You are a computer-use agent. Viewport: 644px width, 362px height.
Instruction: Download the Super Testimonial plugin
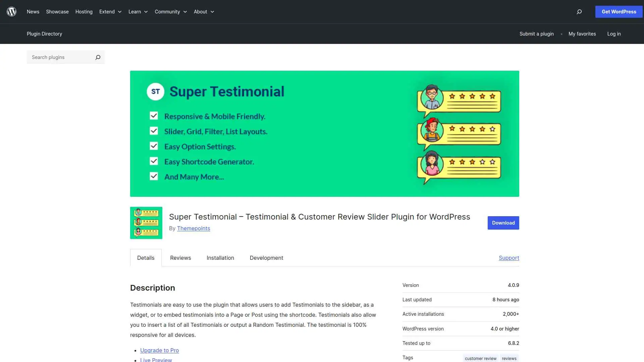[503, 223]
